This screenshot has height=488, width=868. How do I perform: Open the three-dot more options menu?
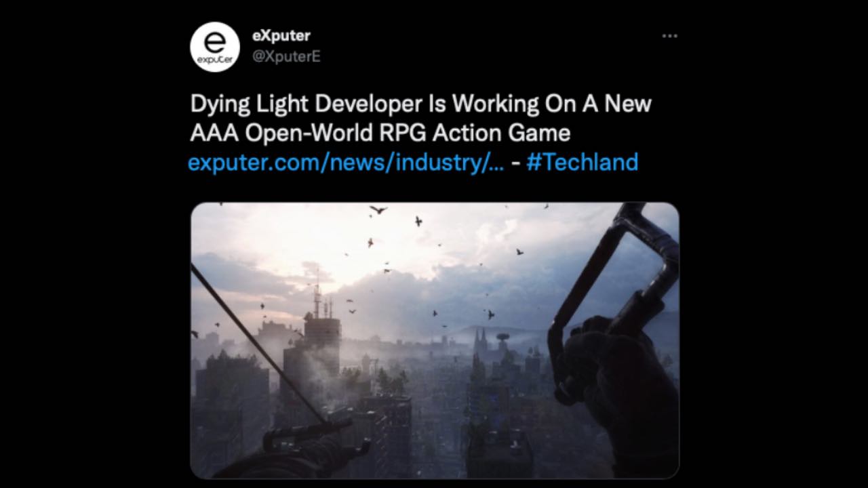pyautogui.click(x=669, y=36)
